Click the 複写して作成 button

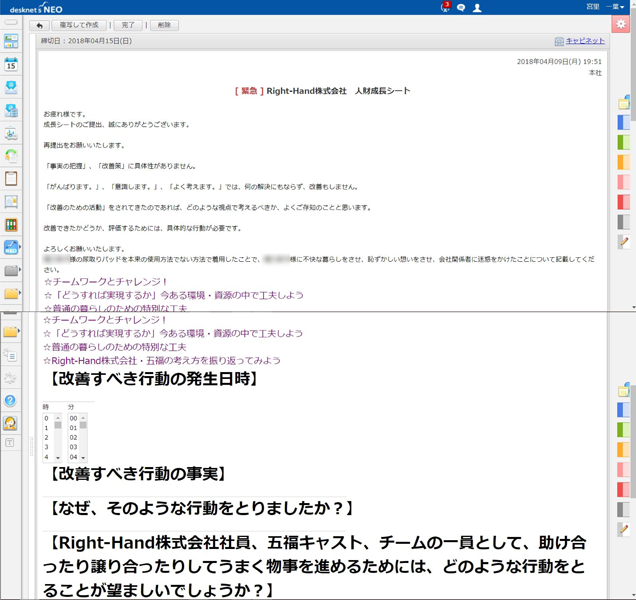81,25
